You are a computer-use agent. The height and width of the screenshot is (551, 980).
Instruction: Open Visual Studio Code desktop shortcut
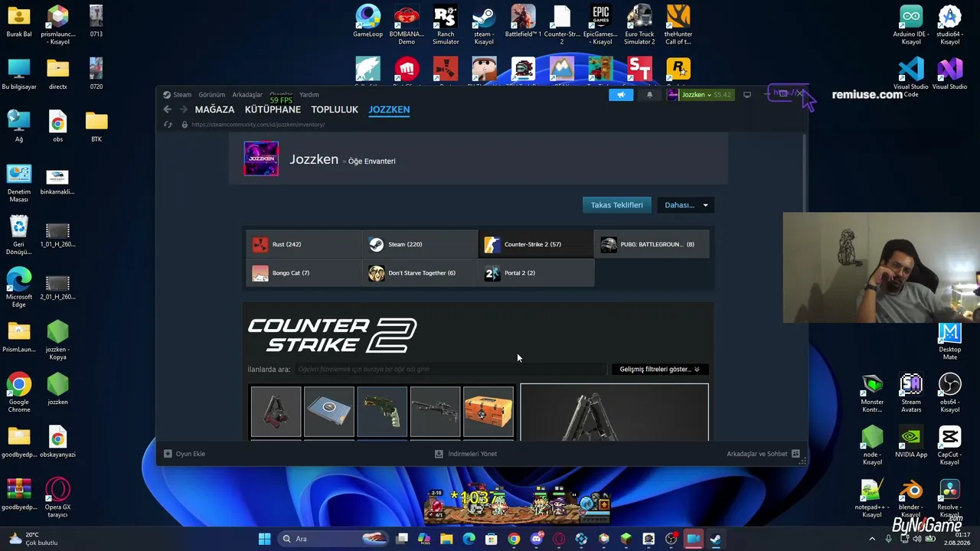click(x=911, y=78)
